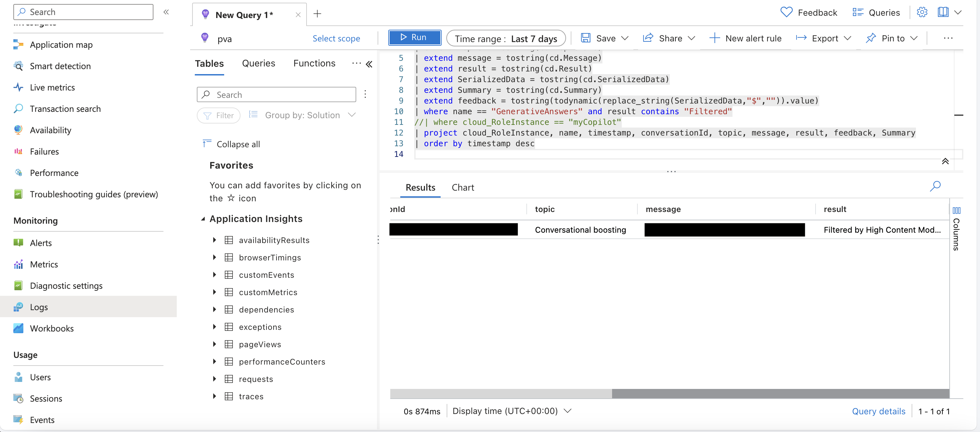Click Select scope for pva resource

336,37
